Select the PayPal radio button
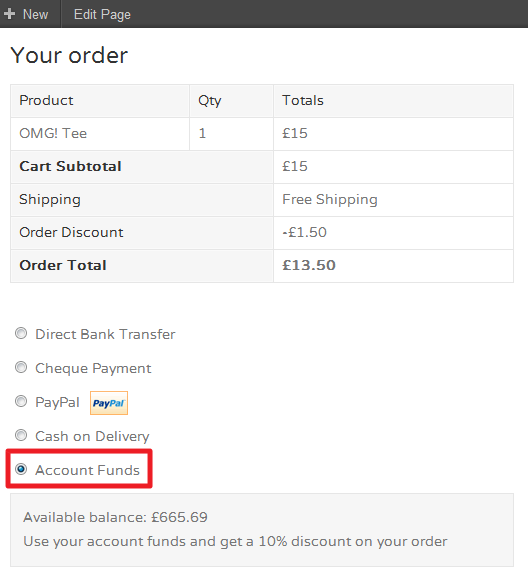This screenshot has width=528, height=576. pos(21,401)
